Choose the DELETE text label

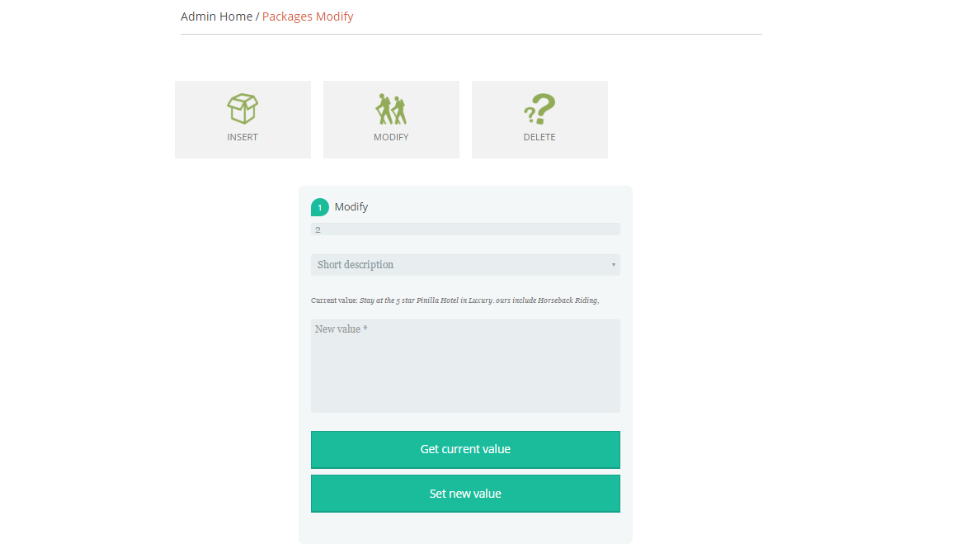[539, 137]
